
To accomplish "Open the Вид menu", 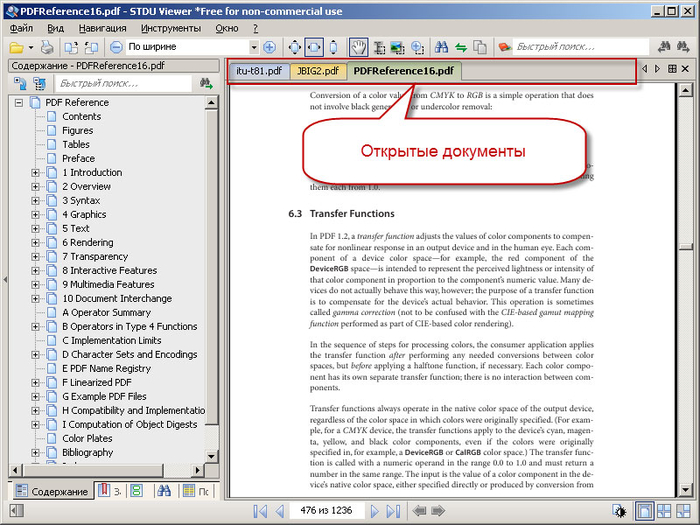I will 56,29.
